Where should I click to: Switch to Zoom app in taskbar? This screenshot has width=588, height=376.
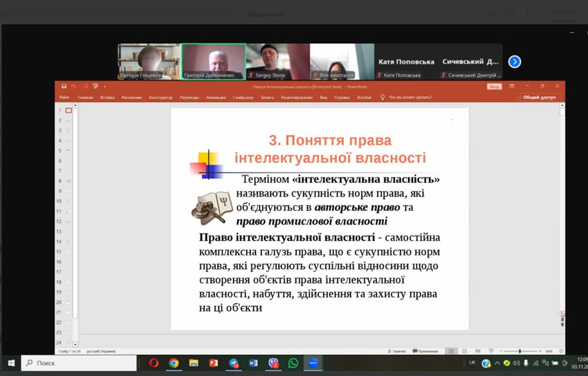tap(313, 363)
